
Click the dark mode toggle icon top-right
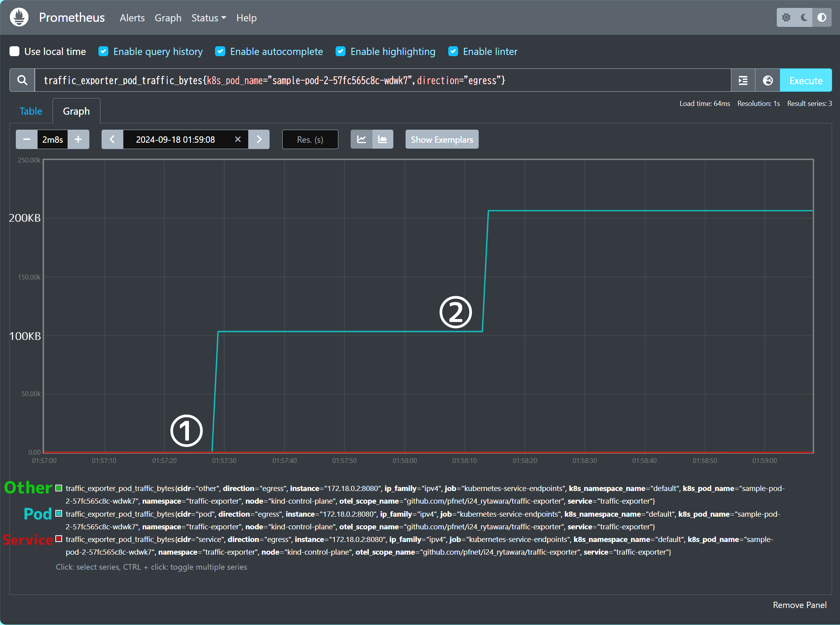pyautogui.click(x=804, y=17)
